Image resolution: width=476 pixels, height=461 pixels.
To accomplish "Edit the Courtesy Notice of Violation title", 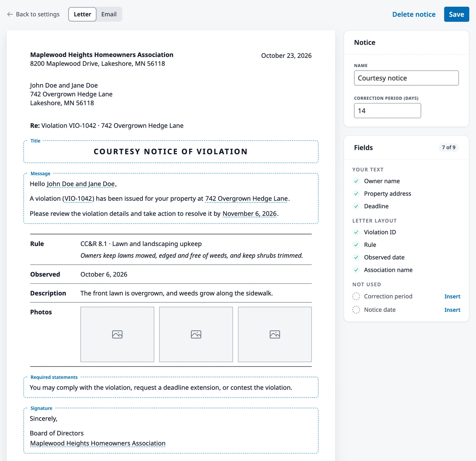I will click(x=171, y=152).
